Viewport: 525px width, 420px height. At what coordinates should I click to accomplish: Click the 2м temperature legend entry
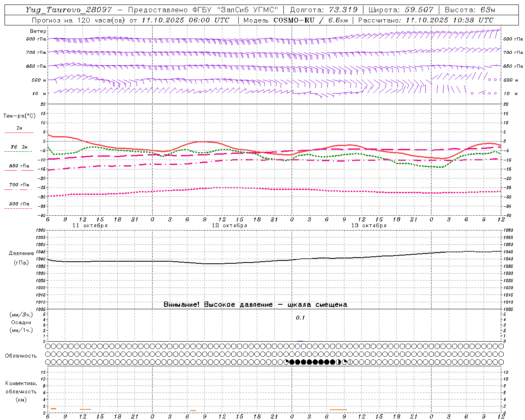coord(19,128)
